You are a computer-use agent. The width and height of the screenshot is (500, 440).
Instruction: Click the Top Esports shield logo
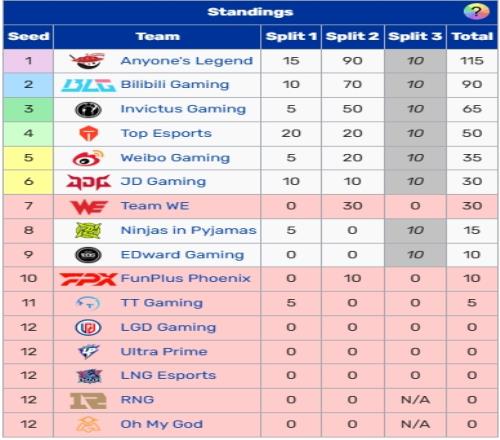[x=89, y=134]
